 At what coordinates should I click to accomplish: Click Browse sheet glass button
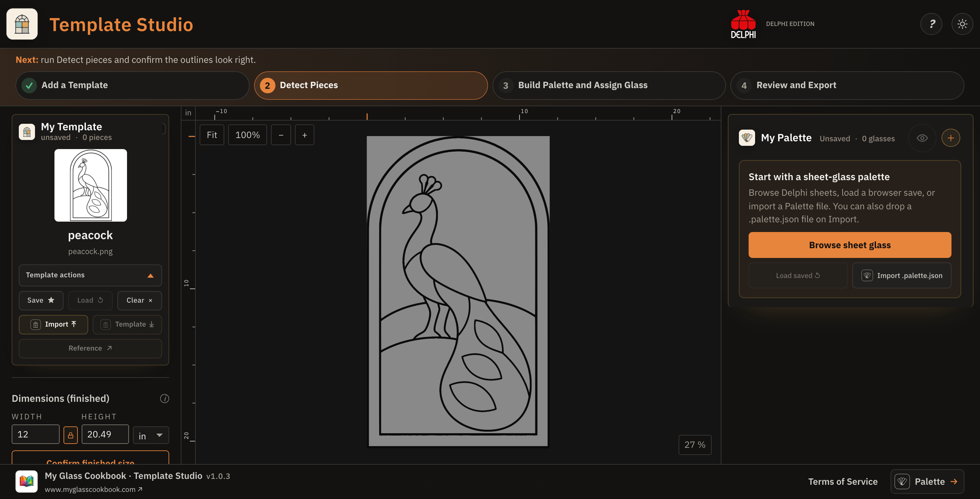(850, 245)
